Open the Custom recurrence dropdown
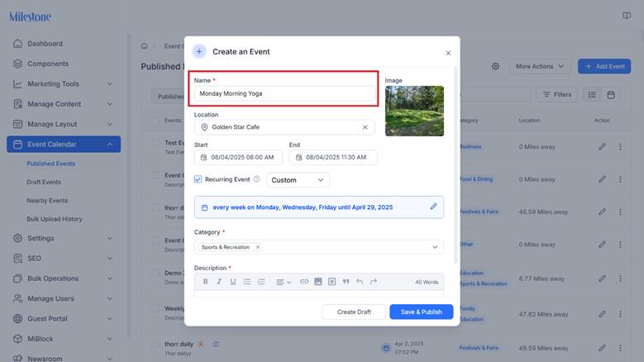The height and width of the screenshot is (362, 644). (298, 180)
